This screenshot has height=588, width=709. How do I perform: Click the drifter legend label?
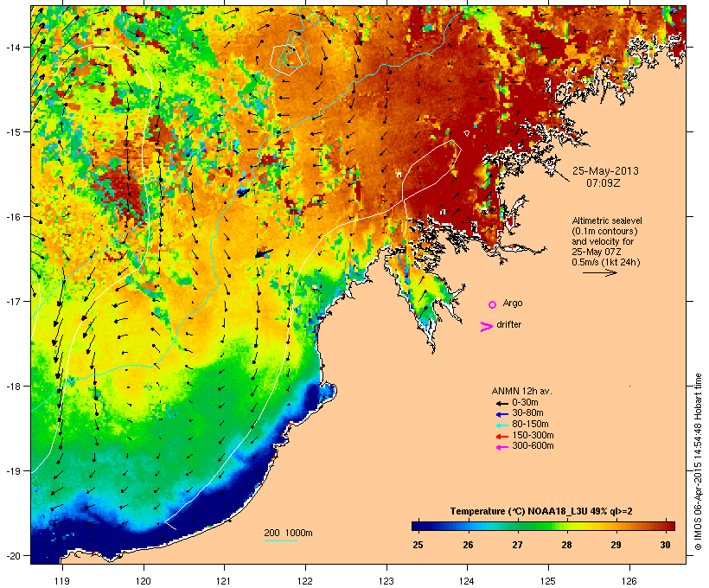click(508, 324)
